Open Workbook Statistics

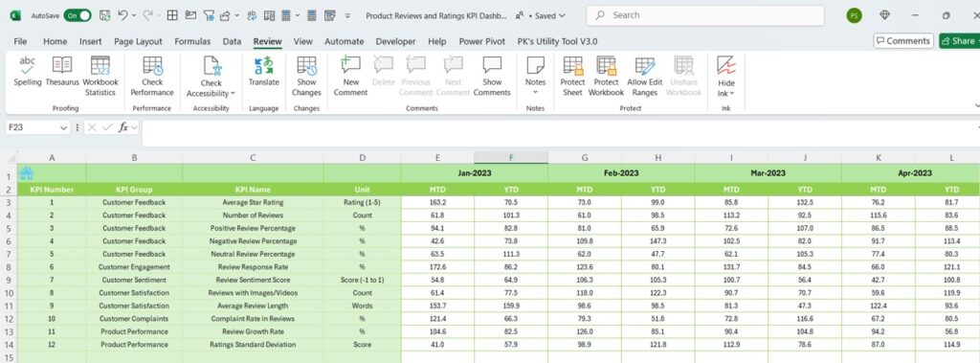(100, 76)
